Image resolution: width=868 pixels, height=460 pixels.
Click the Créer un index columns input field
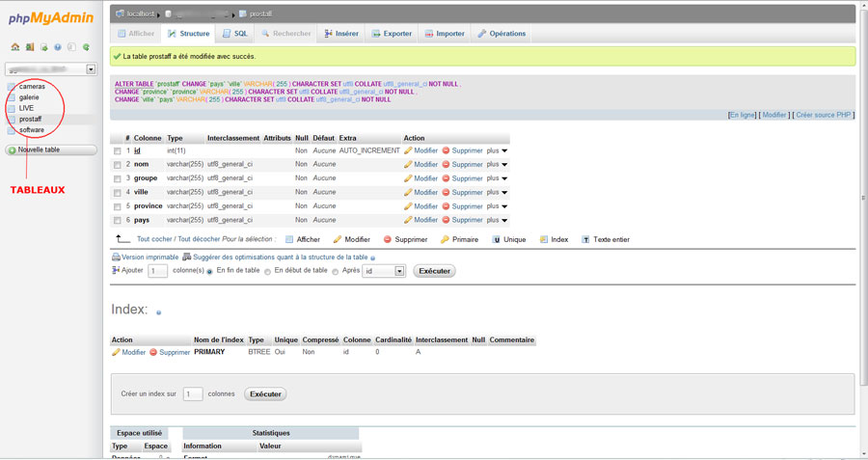click(193, 394)
